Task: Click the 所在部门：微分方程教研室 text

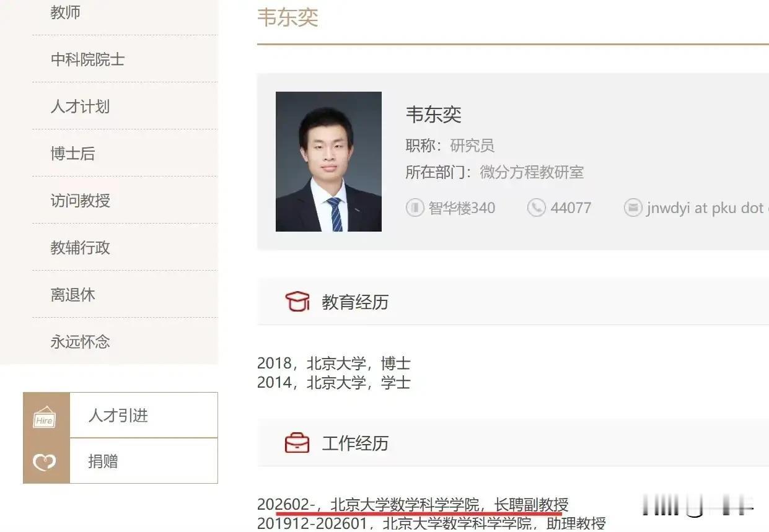Action: pyautogui.click(x=494, y=172)
